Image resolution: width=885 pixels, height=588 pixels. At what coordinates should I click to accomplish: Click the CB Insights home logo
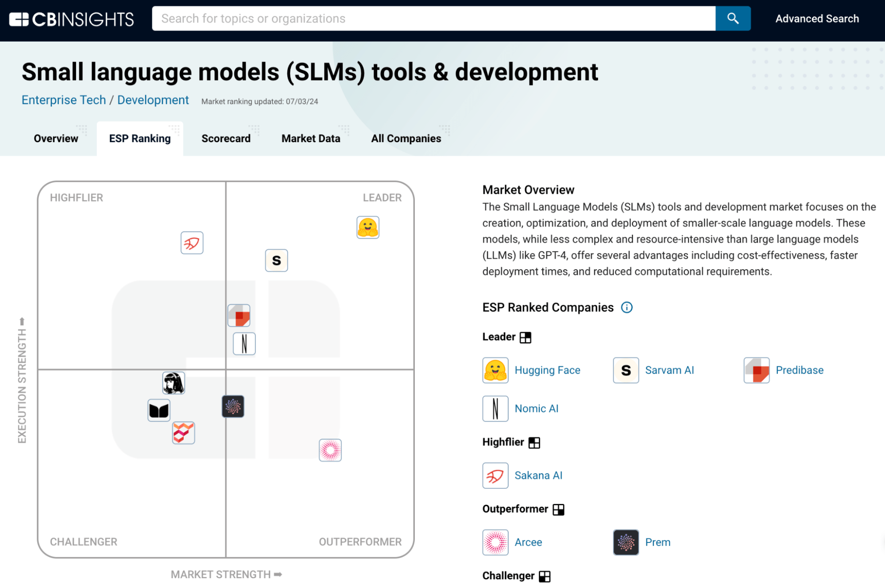click(x=72, y=19)
